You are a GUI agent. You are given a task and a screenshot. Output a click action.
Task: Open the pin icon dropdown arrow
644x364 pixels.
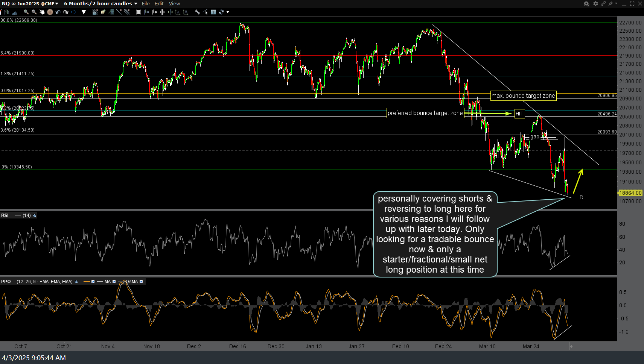(617, 3)
